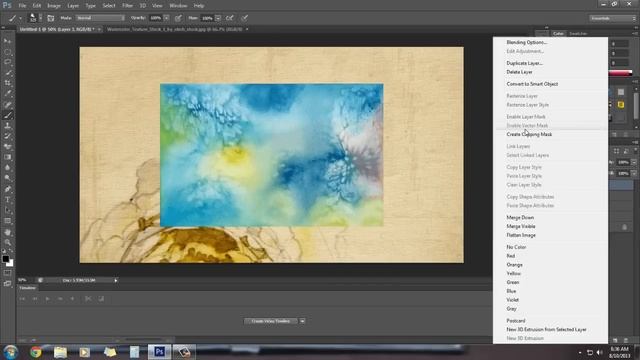Viewport: 640px width, 360px height.
Task: Select the Clone Stamp tool
Action: click(7, 126)
